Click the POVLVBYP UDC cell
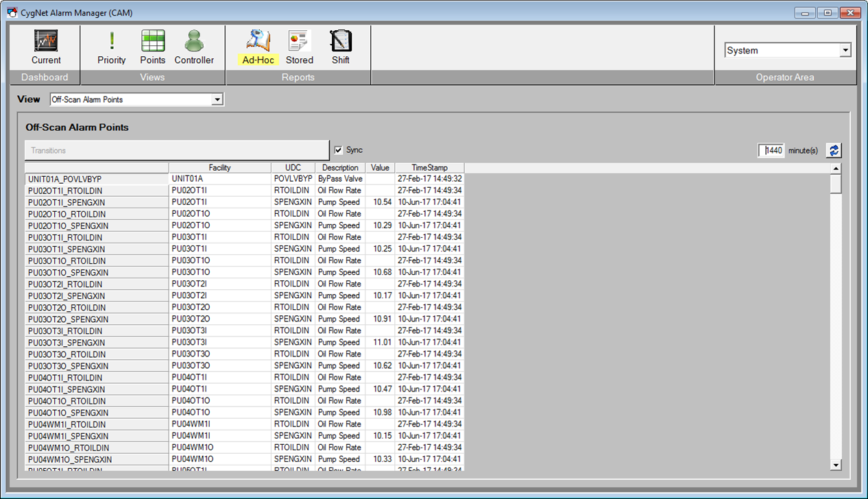The image size is (868, 499). 293,178
